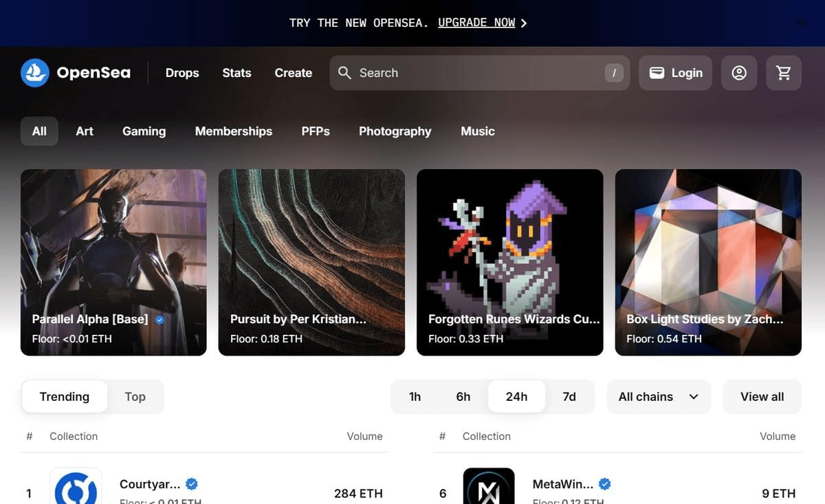Image resolution: width=825 pixels, height=504 pixels.
Task: Select the Music category tab
Action: 478,131
